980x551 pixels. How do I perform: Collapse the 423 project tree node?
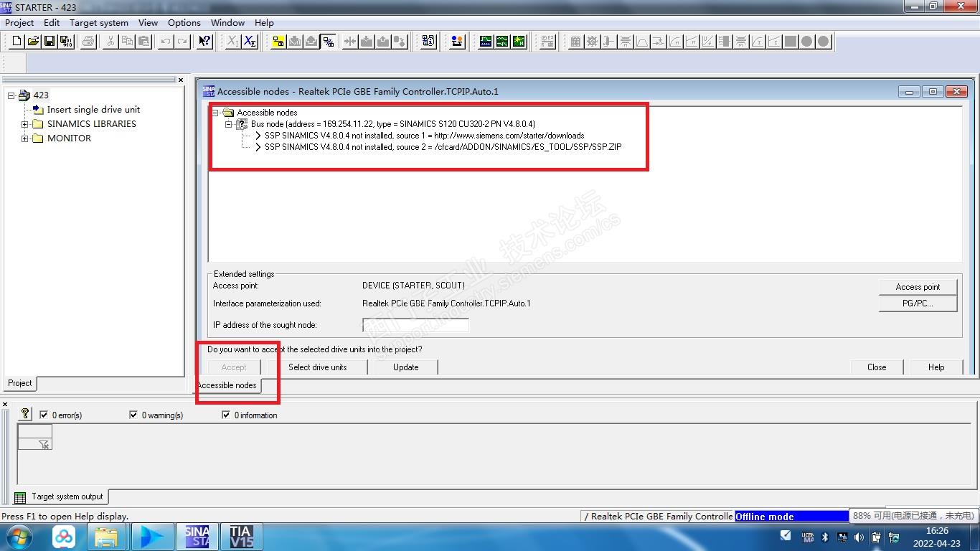[x=11, y=95]
